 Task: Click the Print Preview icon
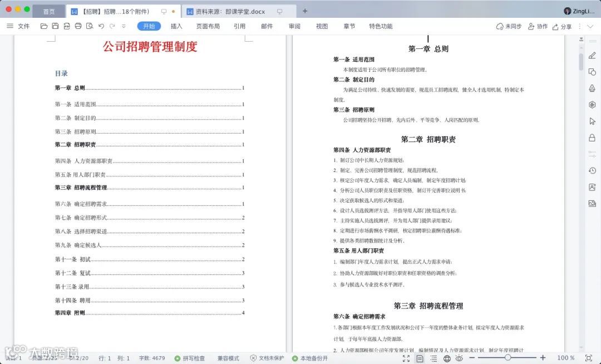90,26
